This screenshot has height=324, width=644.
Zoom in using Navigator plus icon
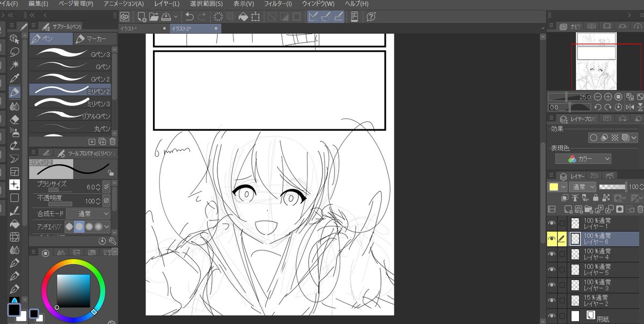tap(608, 97)
